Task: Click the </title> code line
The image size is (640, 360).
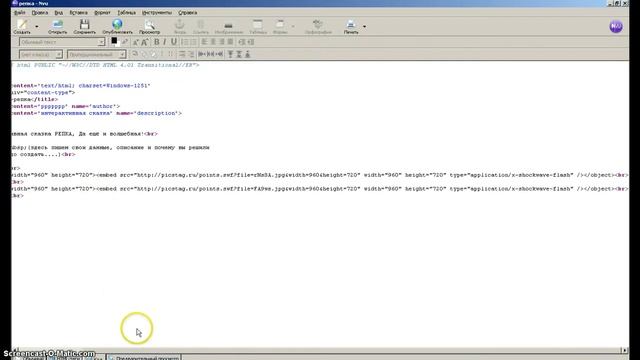Action: [35, 99]
